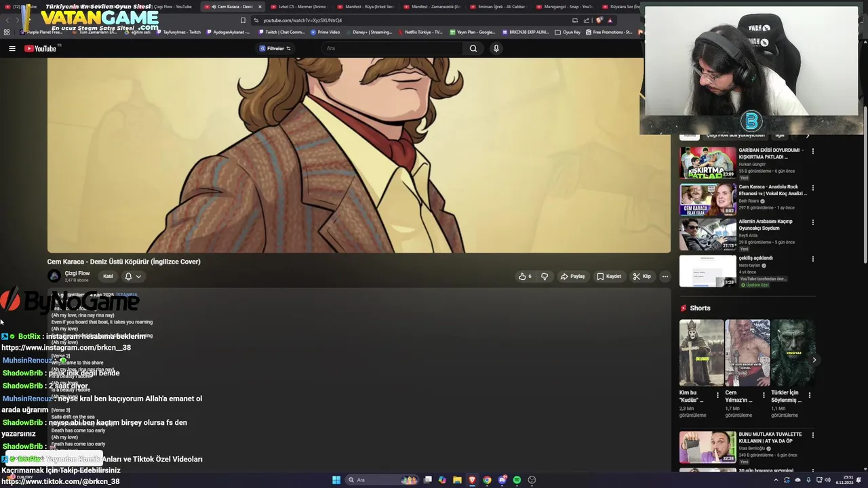Like the video with thumbs up
Viewport: 868px width, 488px height.
click(x=525, y=276)
